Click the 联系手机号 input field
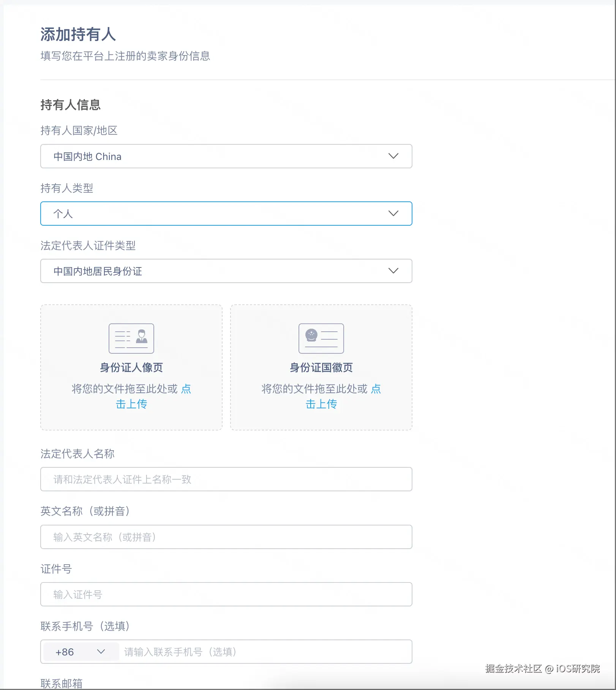The height and width of the screenshot is (690, 616). pos(266,652)
